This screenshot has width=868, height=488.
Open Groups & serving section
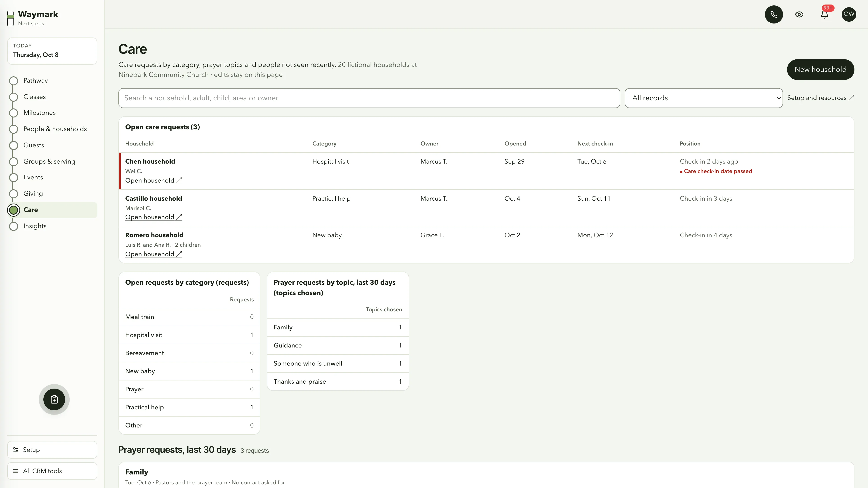pyautogui.click(x=49, y=161)
